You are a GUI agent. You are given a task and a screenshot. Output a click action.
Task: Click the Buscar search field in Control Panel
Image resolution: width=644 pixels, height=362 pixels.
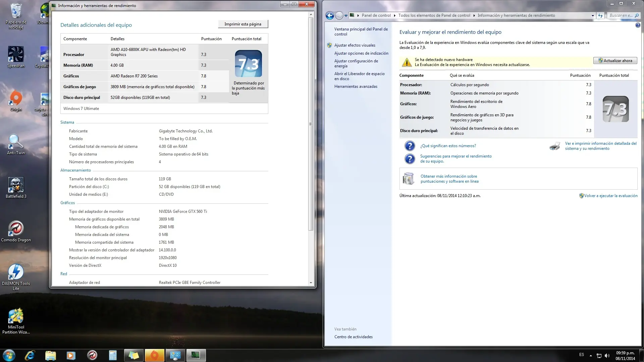(623, 15)
